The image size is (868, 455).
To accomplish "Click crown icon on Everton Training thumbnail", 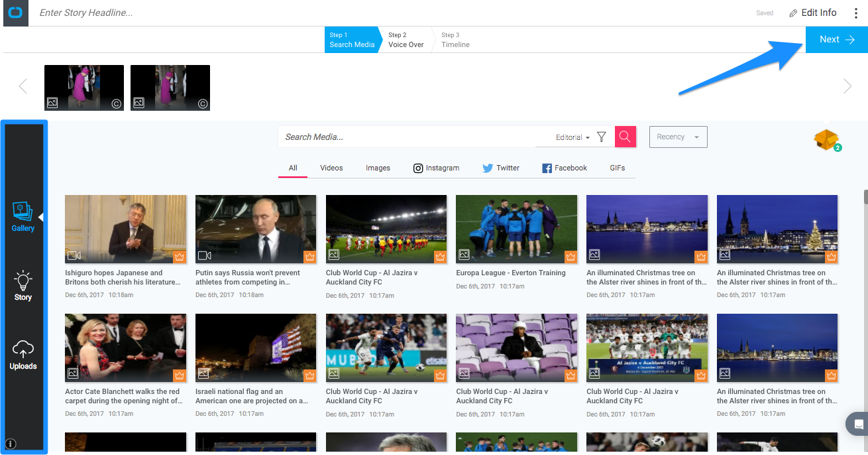I will (570, 257).
